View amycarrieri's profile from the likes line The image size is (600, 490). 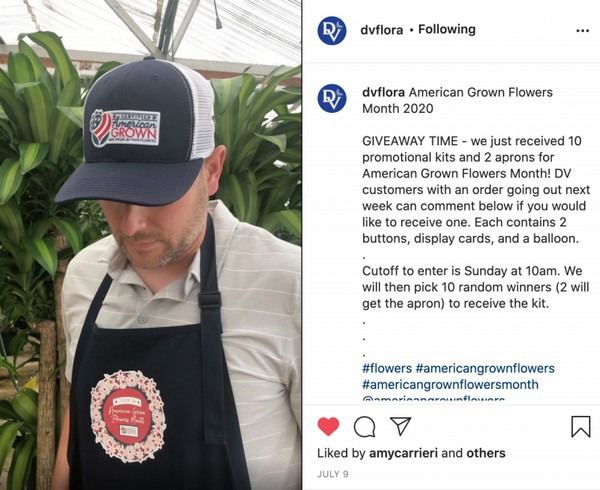click(x=403, y=453)
